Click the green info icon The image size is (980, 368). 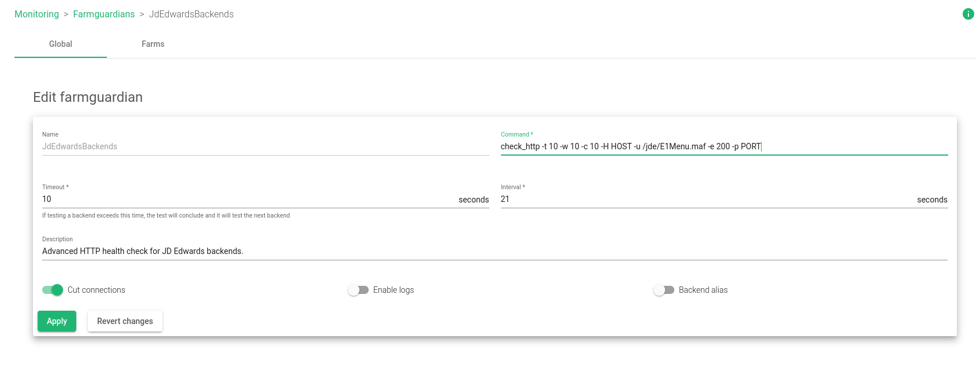968,14
